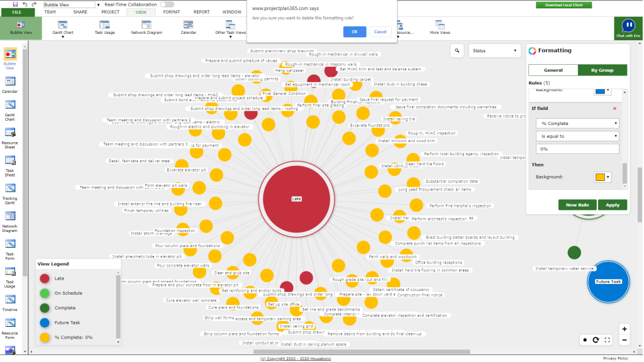Click the large red Late bubble

(x=297, y=199)
